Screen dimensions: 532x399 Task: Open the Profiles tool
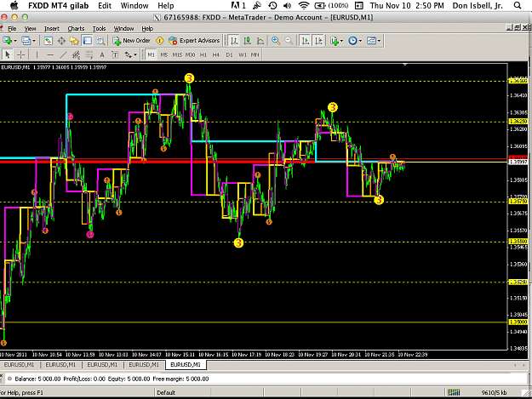coord(26,41)
